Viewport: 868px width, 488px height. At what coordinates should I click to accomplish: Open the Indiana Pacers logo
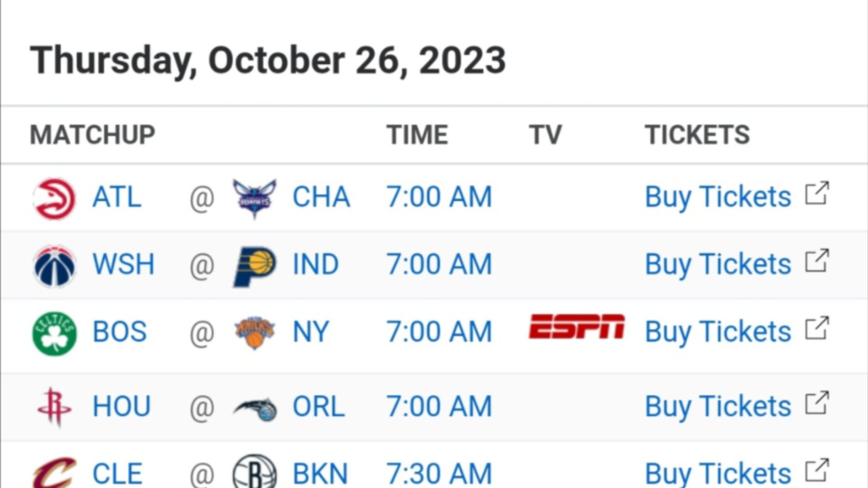point(255,266)
